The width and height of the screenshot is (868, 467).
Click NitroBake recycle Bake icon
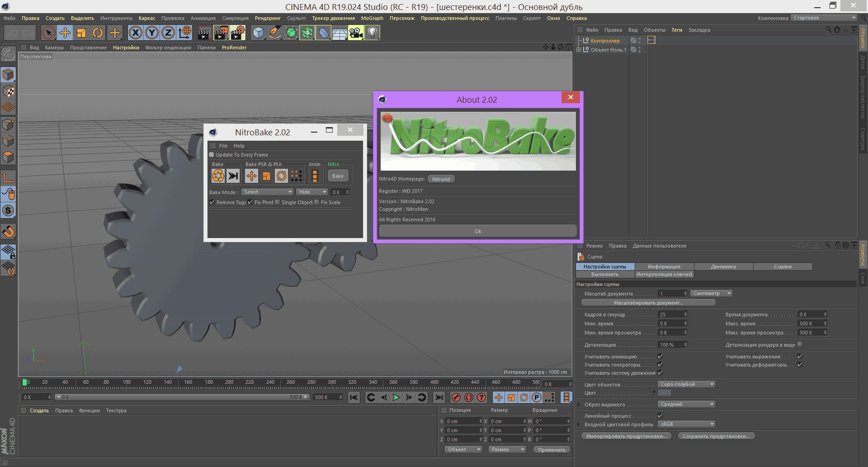218,176
